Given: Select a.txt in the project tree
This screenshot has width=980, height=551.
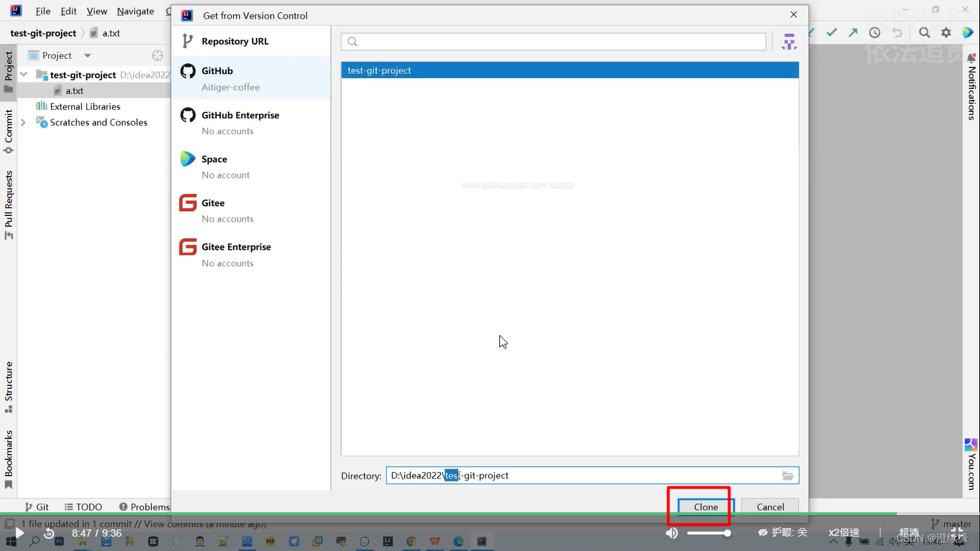Looking at the screenshot, I should click(75, 91).
